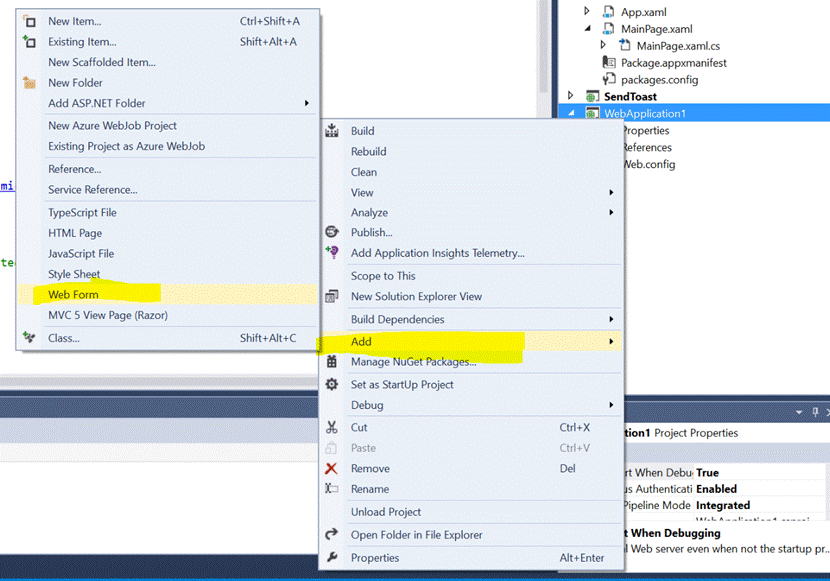Select MVC 5 View Page (Razor)
Screen dimensions: 830x581
[168, 315]
